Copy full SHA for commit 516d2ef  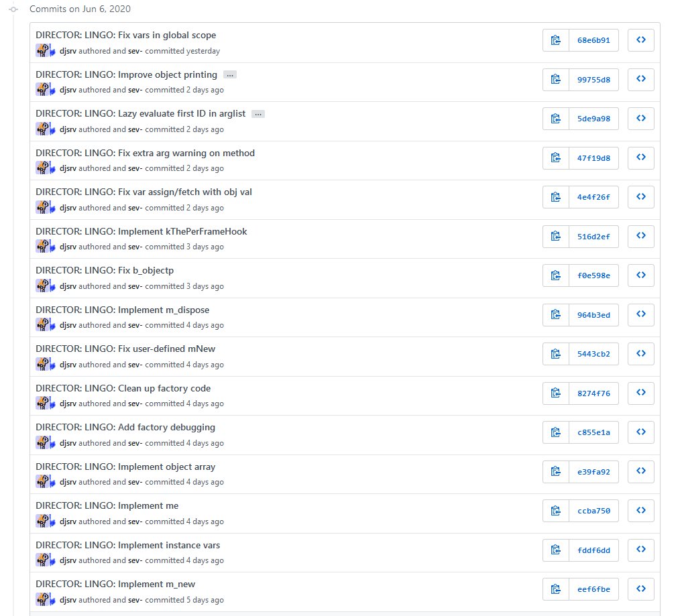click(x=556, y=237)
